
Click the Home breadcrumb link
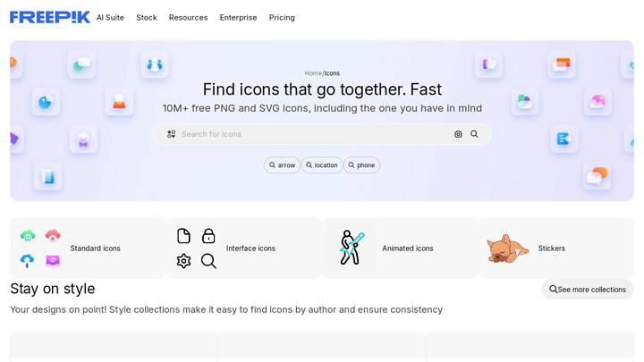pos(312,73)
